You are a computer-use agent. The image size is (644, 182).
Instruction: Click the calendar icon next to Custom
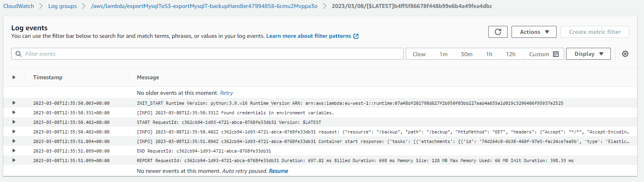556,54
